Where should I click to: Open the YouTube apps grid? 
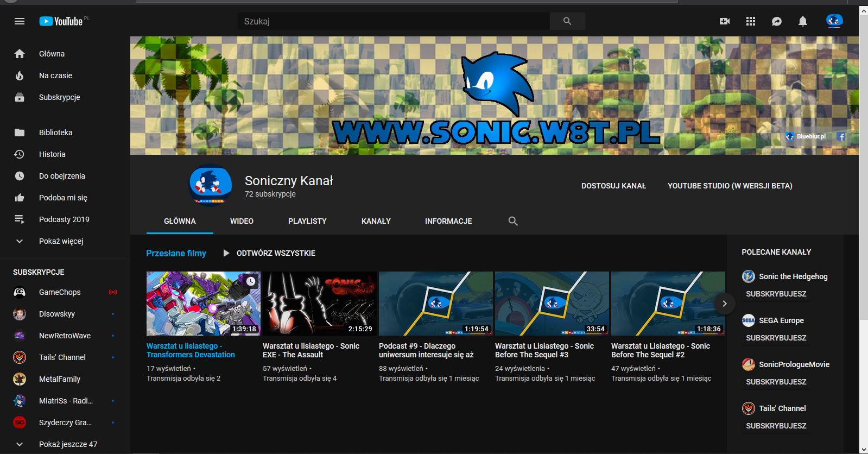pos(751,21)
